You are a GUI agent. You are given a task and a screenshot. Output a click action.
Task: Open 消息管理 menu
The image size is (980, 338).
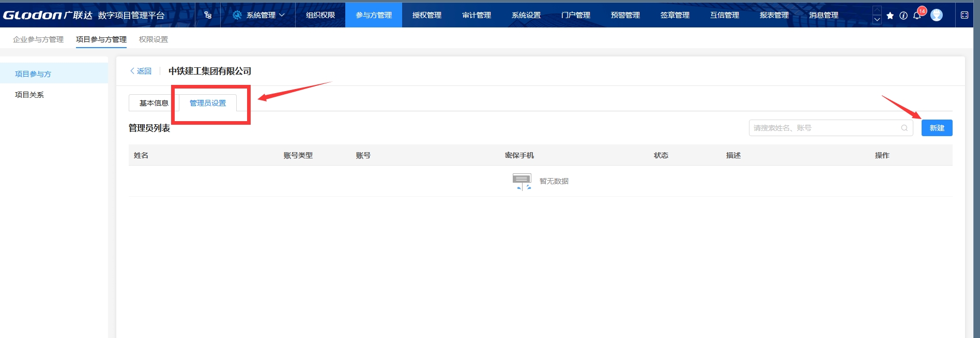tap(824, 15)
